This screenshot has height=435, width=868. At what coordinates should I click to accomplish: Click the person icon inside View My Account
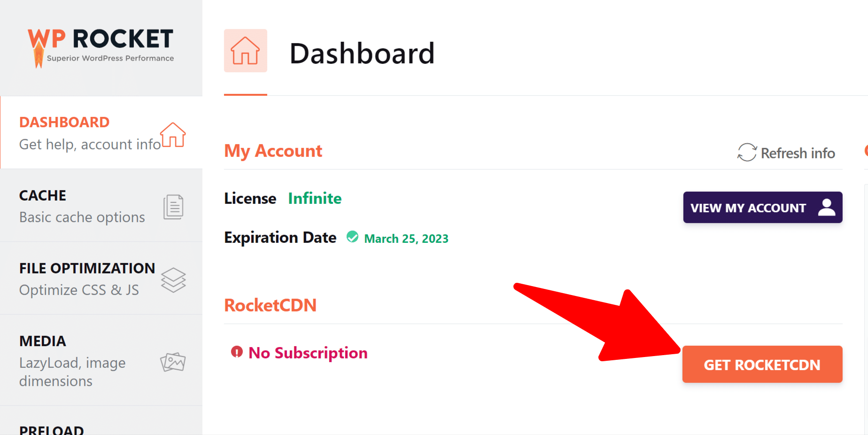[x=827, y=207]
